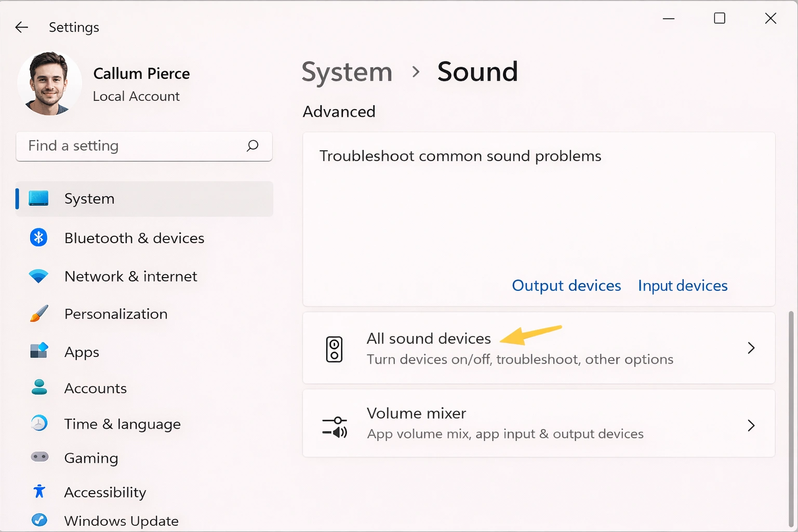Select the All sound devices speaker icon

pos(335,348)
